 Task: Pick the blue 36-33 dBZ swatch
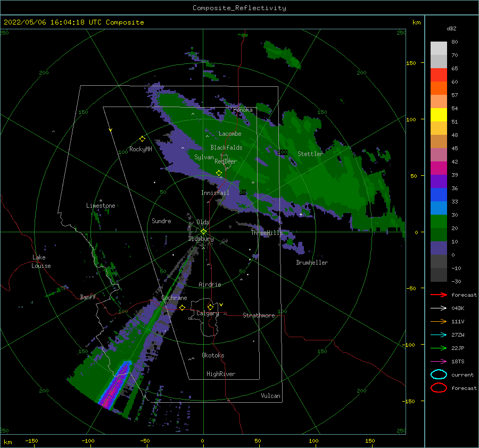(x=439, y=195)
